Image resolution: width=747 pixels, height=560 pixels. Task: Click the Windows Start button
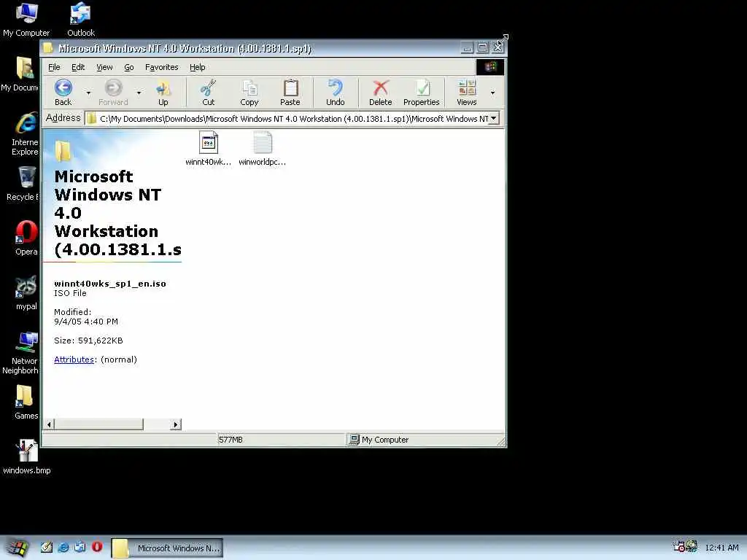point(18,548)
